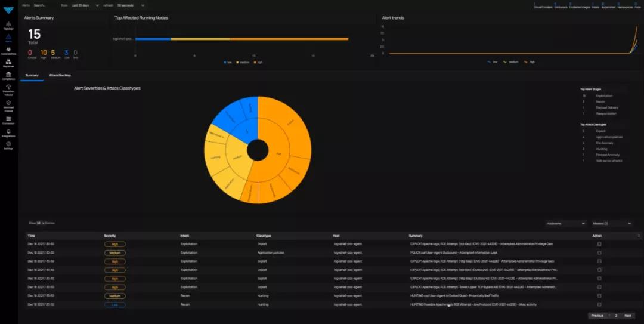Switch to the Attack Geo Map tab

pyautogui.click(x=60, y=76)
